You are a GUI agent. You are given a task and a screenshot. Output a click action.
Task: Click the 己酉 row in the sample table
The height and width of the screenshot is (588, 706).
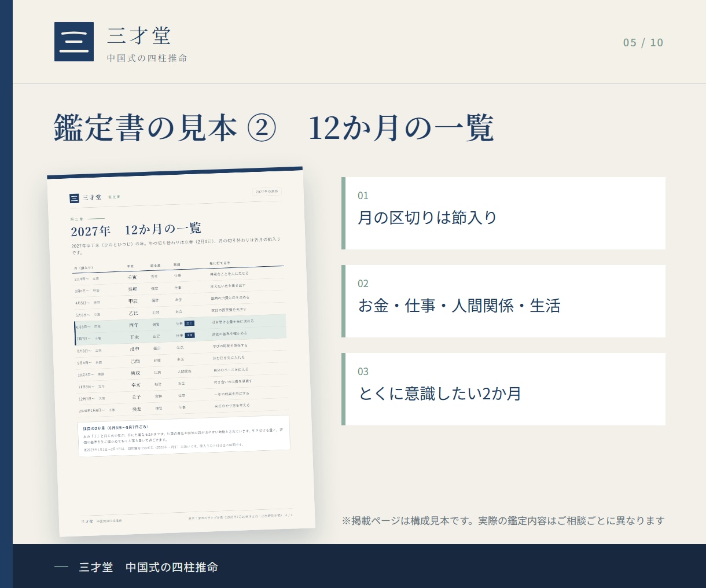coord(182,361)
